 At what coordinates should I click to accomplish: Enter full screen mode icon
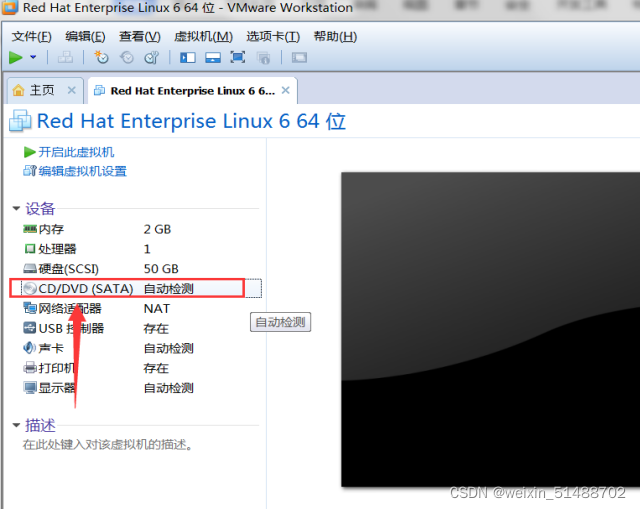tap(238, 57)
